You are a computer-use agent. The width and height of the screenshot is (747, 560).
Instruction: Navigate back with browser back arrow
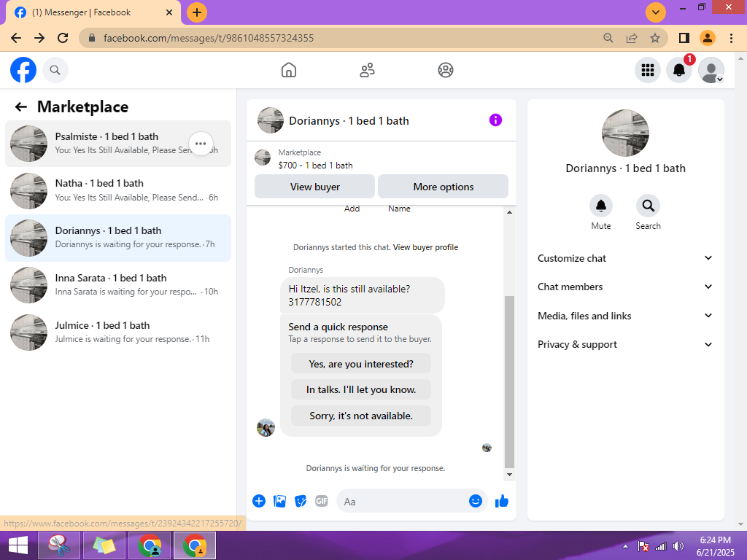[16, 38]
